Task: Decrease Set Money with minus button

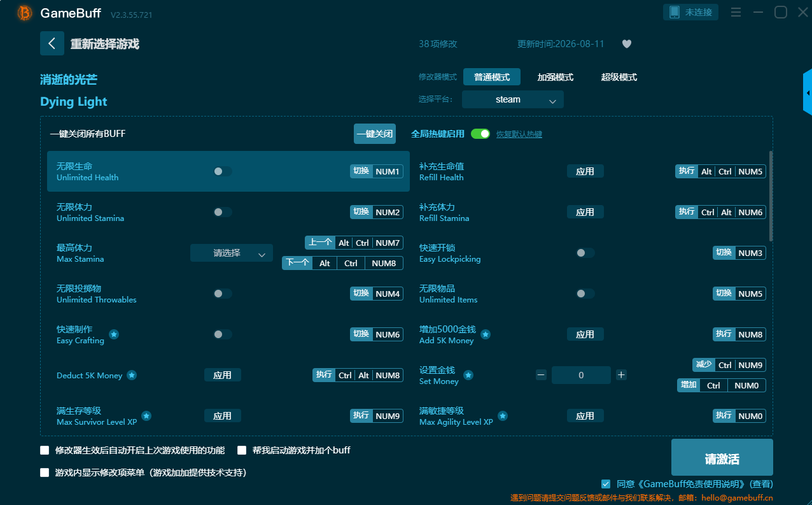Action: pos(541,375)
